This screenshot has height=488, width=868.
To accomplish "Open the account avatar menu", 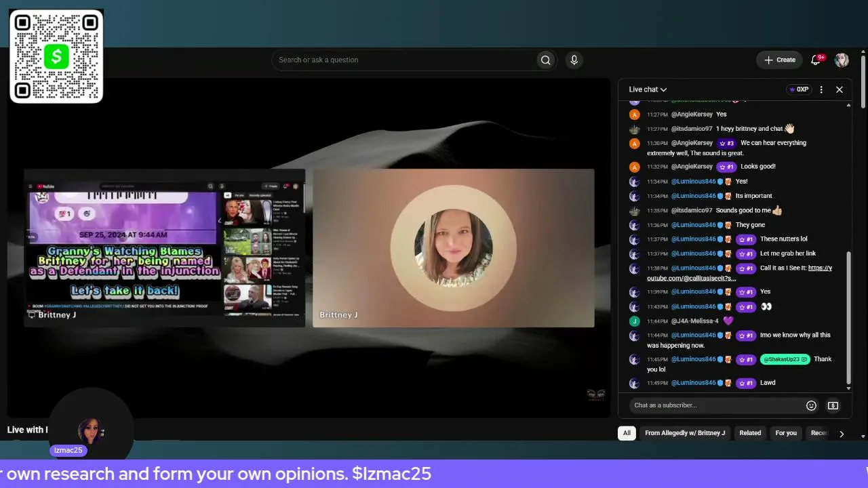I will point(842,60).
